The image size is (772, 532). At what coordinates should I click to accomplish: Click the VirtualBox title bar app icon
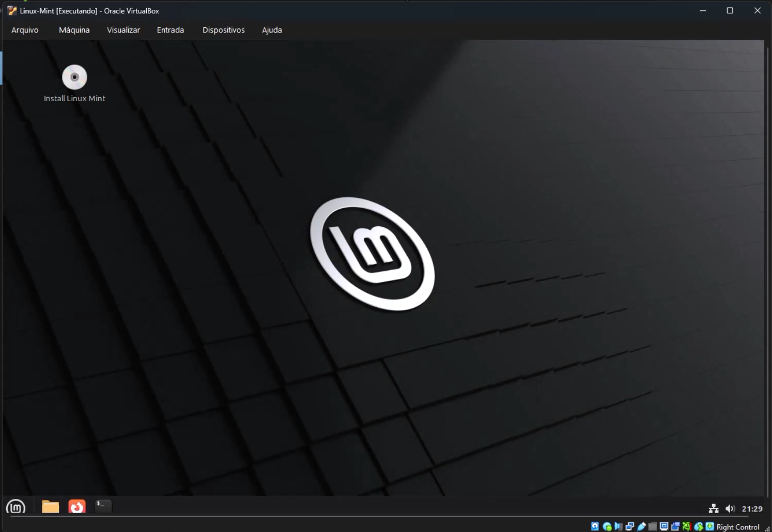pyautogui.click(x=12, y=11)
